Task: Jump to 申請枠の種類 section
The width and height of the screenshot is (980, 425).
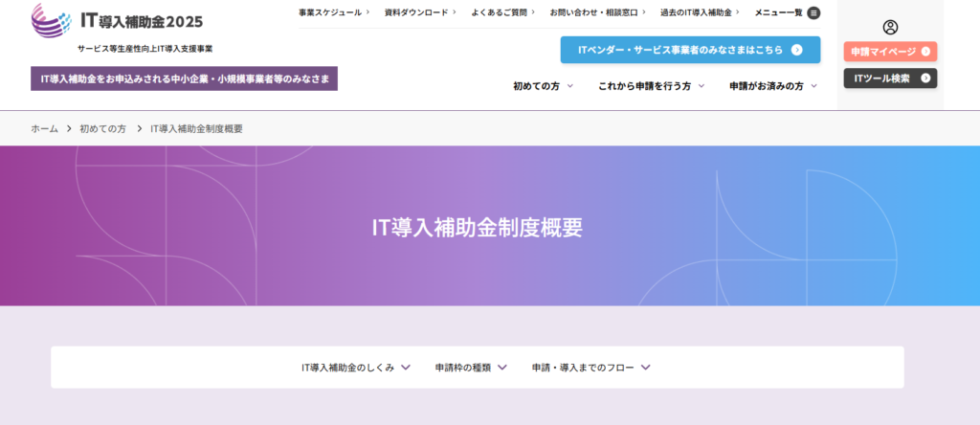Action: [x=471, y=368]
